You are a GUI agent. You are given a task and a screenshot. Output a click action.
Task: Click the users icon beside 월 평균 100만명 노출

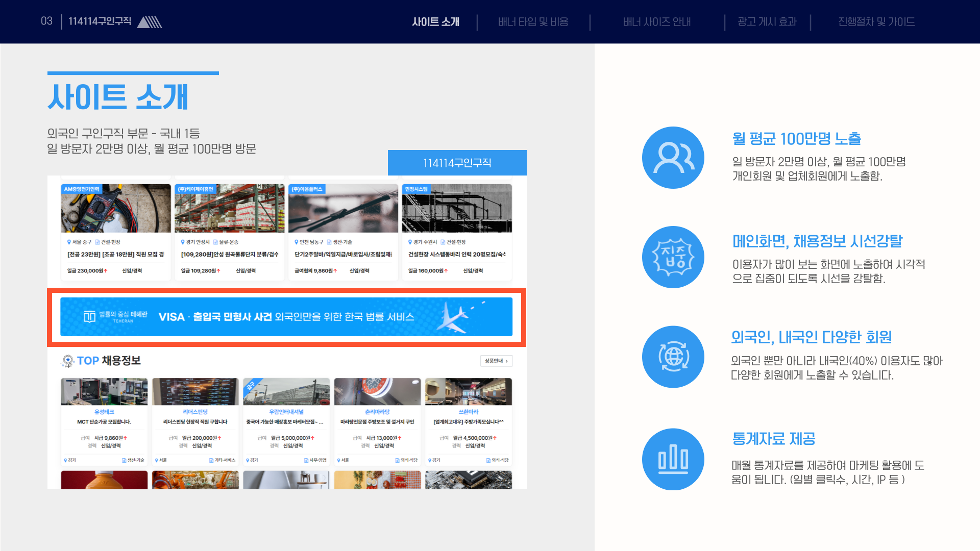coord(673,158)
